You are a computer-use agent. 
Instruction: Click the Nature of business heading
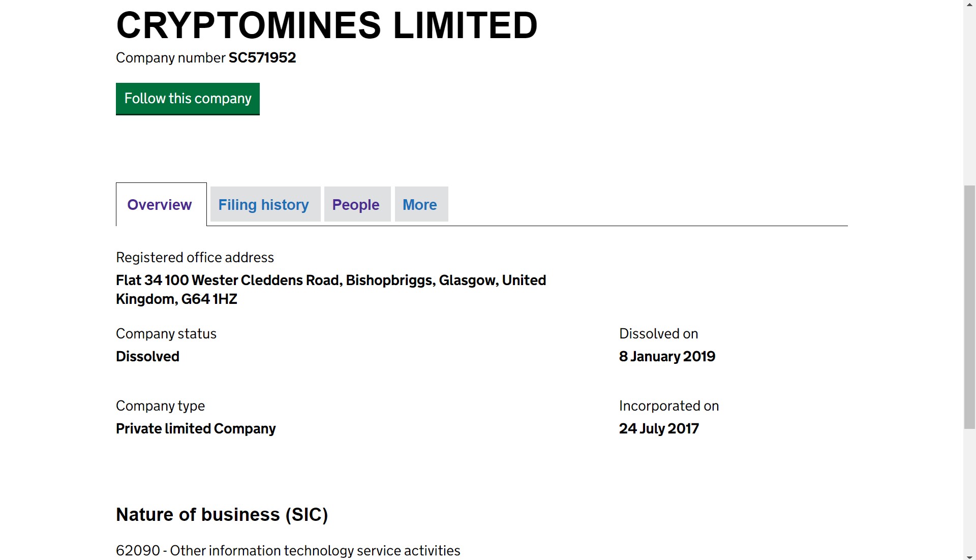pyautogui.click(x=222, y=514)
